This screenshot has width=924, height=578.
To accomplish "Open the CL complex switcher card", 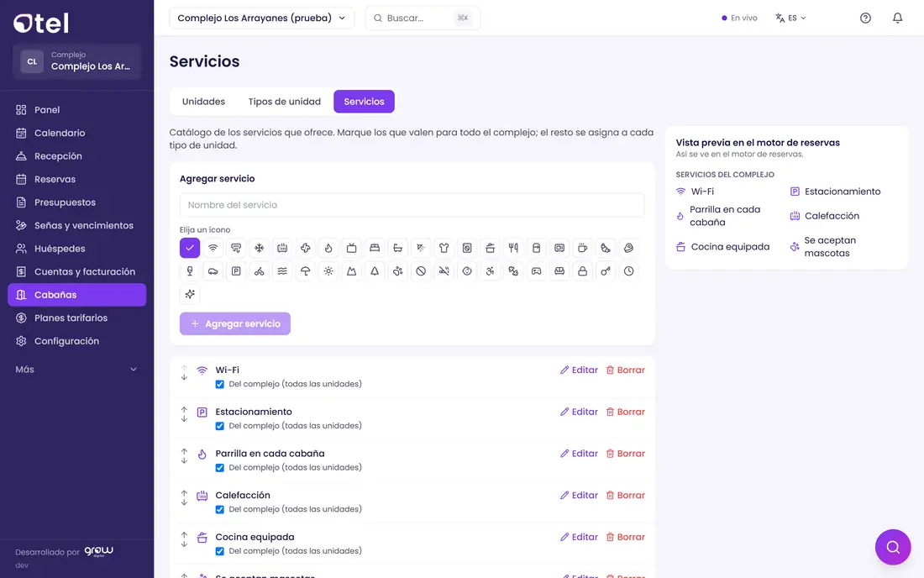I will pos(76,61).
